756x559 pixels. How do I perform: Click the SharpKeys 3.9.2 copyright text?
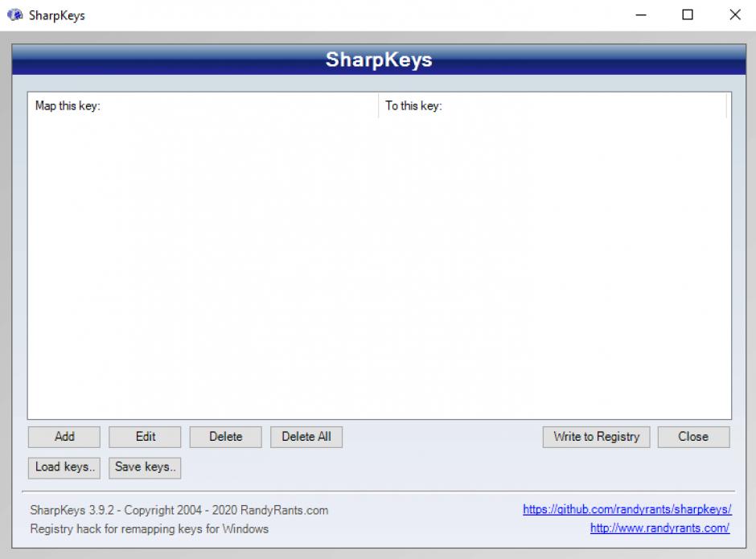click(x=179, y=510)
